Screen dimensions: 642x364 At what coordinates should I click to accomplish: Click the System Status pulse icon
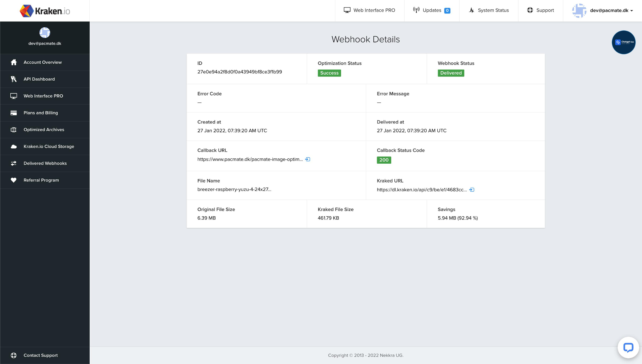click(471, 10)
